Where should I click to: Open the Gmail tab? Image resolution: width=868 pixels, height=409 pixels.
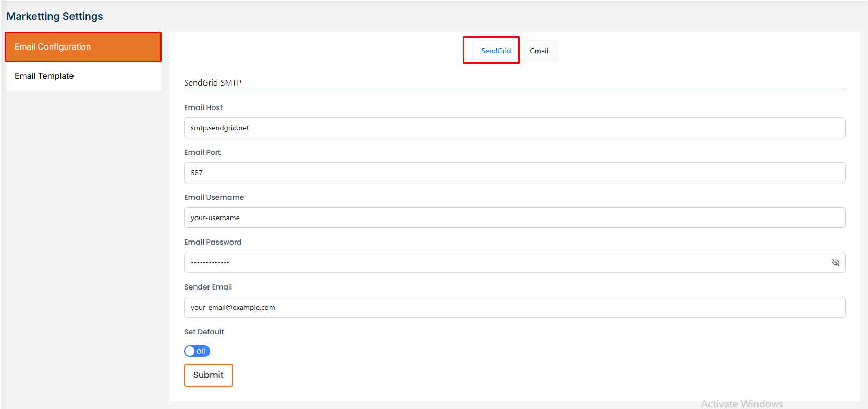pos(539,51)
